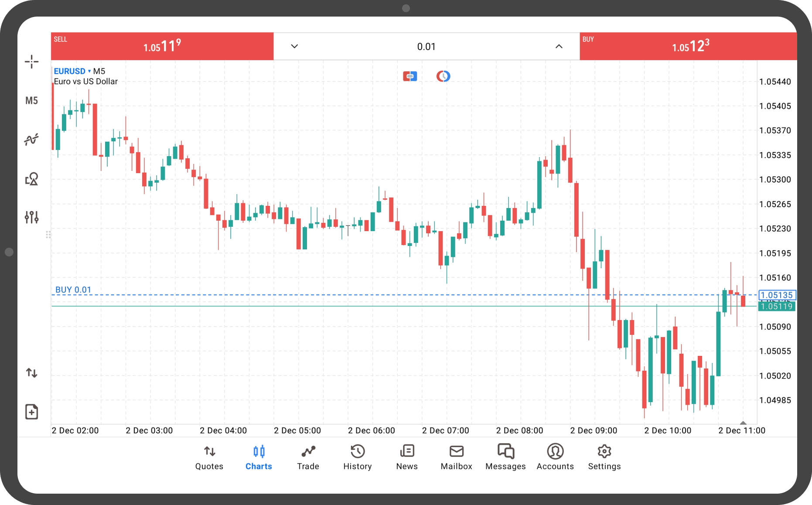Open the History tab
Screen dimensions: 812x505
(x=358, y=457)
